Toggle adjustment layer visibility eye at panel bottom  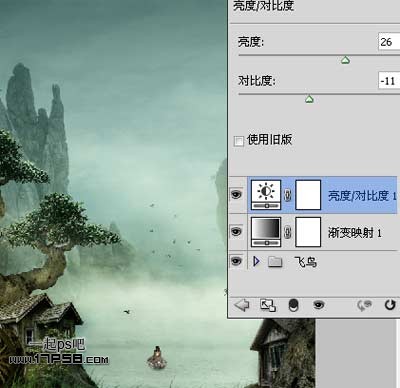coord(319,304)
